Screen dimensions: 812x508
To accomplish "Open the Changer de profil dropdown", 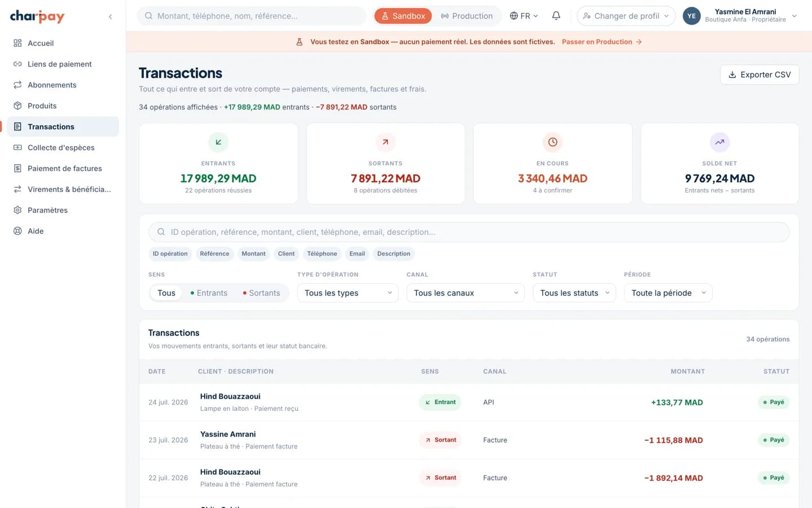I will pyautogui.click(x=626, y=16).
